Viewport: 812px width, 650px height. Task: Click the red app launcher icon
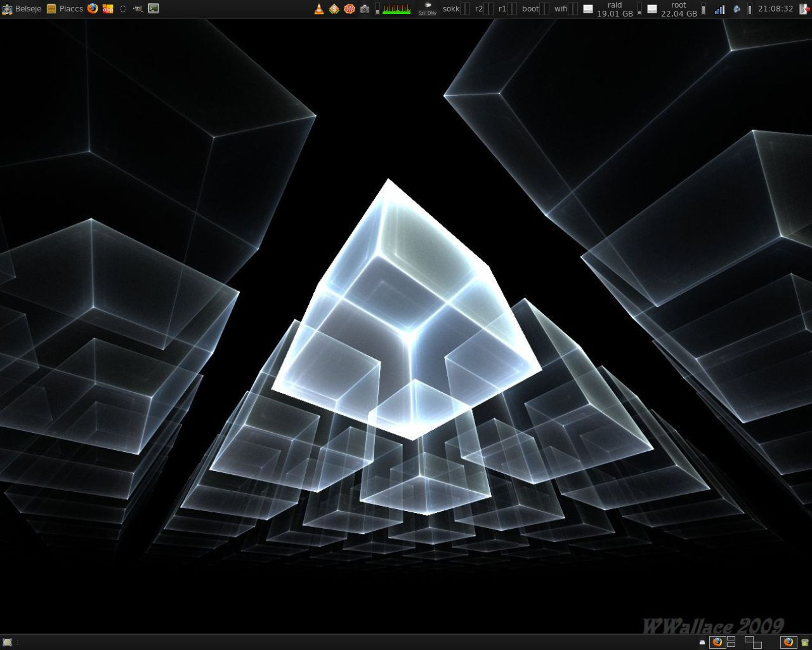(108, 9)
